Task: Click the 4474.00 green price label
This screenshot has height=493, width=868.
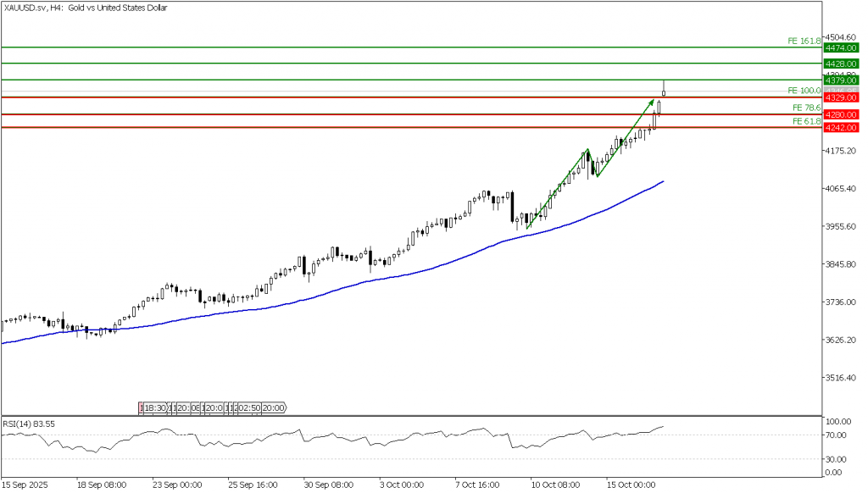Action: tap(841, 48)
